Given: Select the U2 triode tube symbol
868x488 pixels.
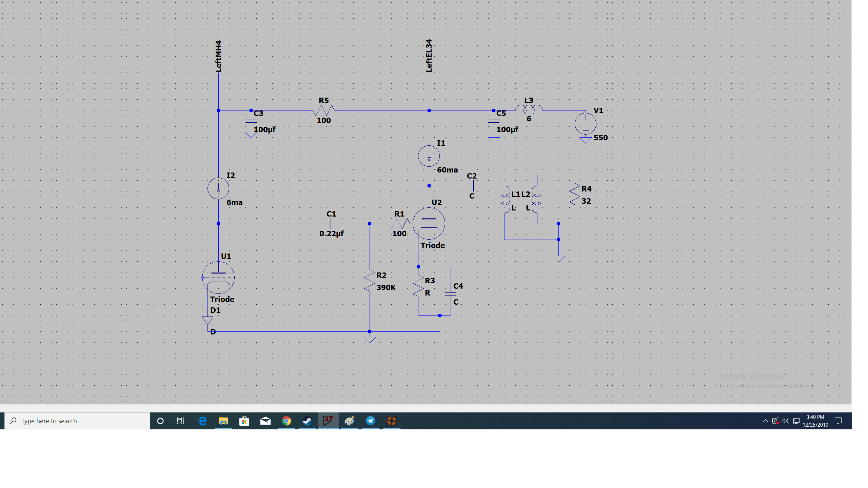Looking at the screenshot, I should click(429, 224).
